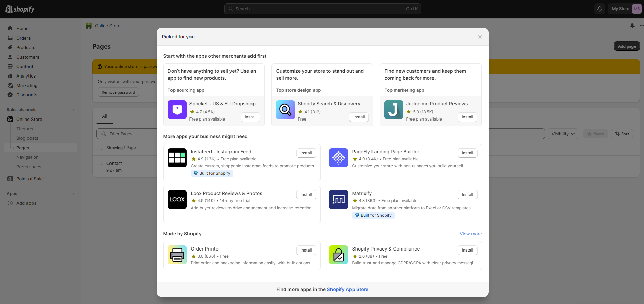Install Instafeed Instagram Feed
This screenshot has height=304, width=644.
306,153
